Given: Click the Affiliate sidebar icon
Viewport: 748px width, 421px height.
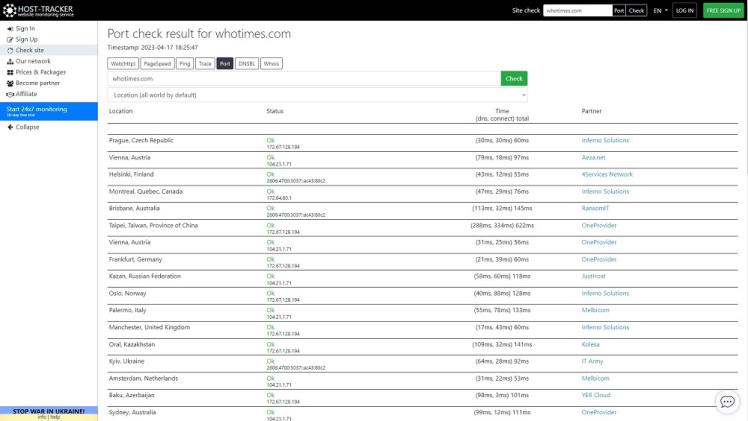Looking at the screenshot, I should tap(10, 93).
